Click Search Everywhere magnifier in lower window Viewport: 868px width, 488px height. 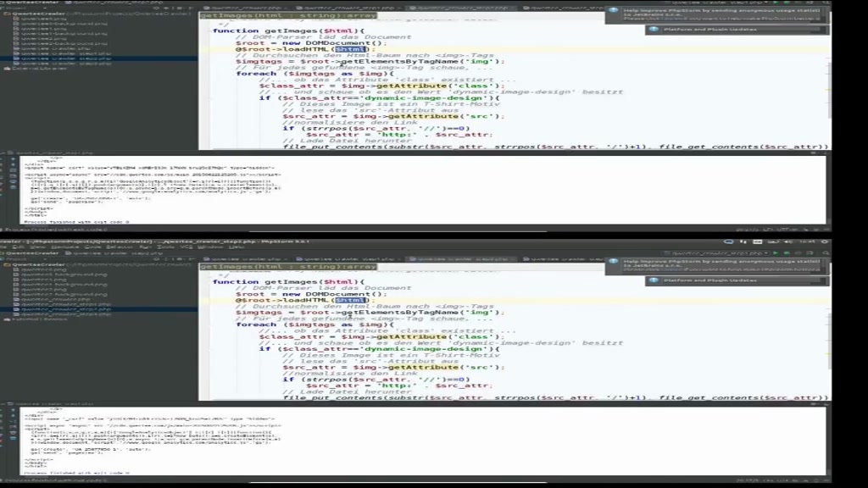826,252
